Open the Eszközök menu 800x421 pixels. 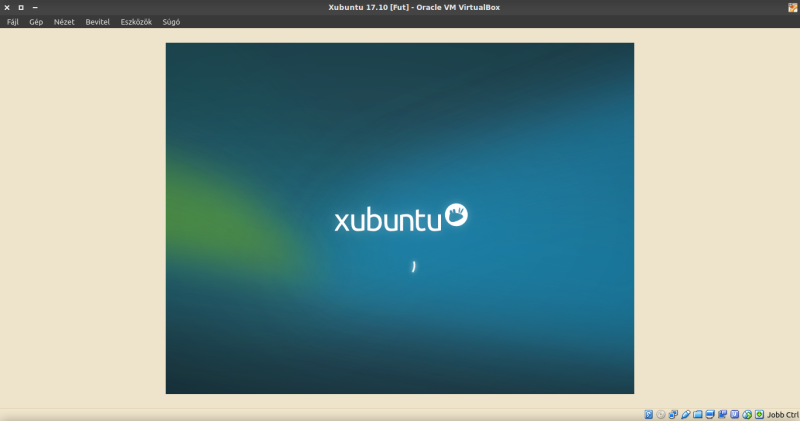coord(136,21)
